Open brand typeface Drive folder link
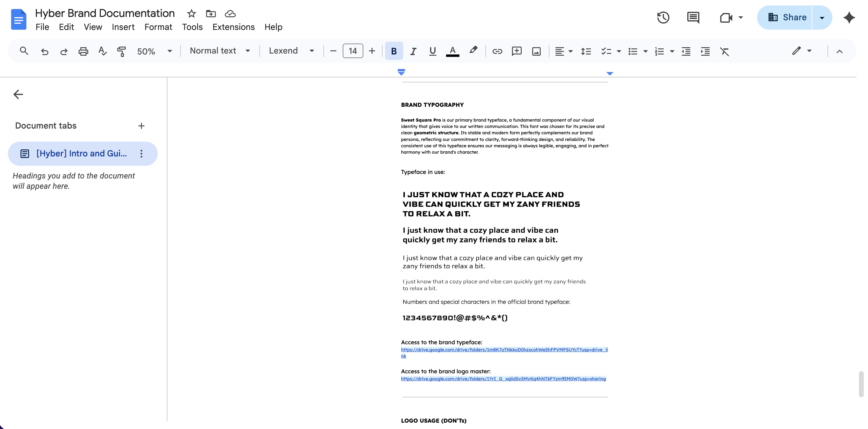Viewport: 868px width, 429px height. click(x=504, y=353)
